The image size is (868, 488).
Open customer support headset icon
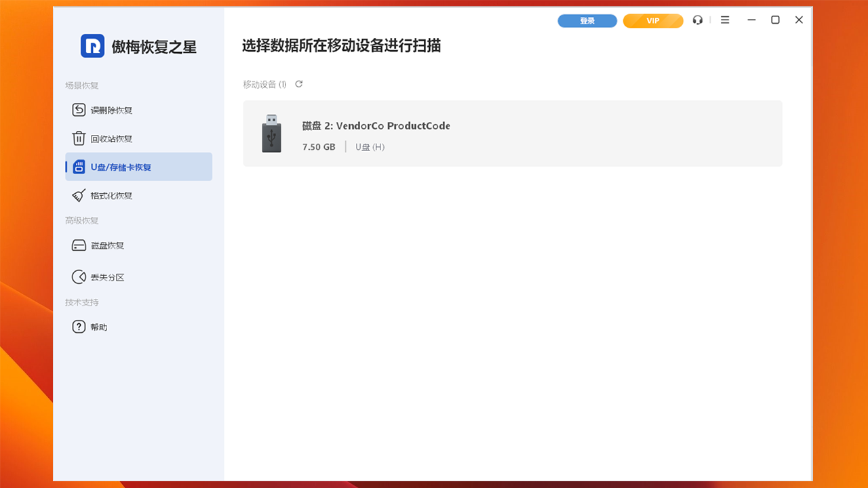pyautogui.click(x=698, y=20)
